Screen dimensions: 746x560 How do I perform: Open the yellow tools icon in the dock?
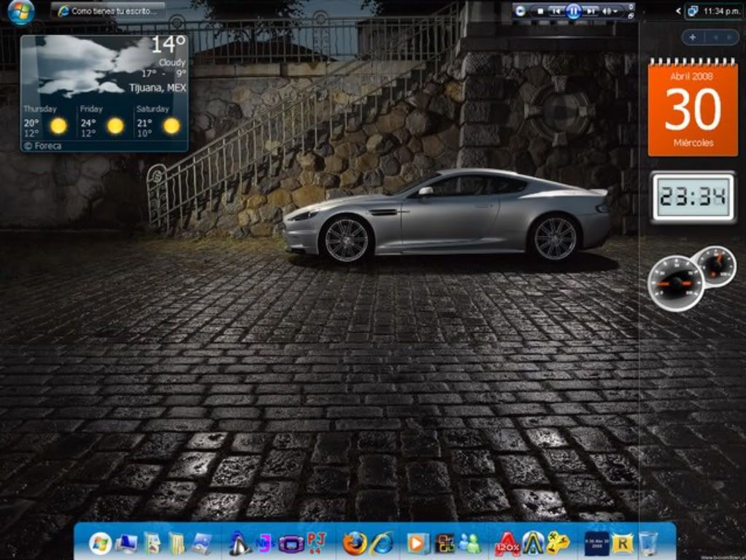[558, 543]
